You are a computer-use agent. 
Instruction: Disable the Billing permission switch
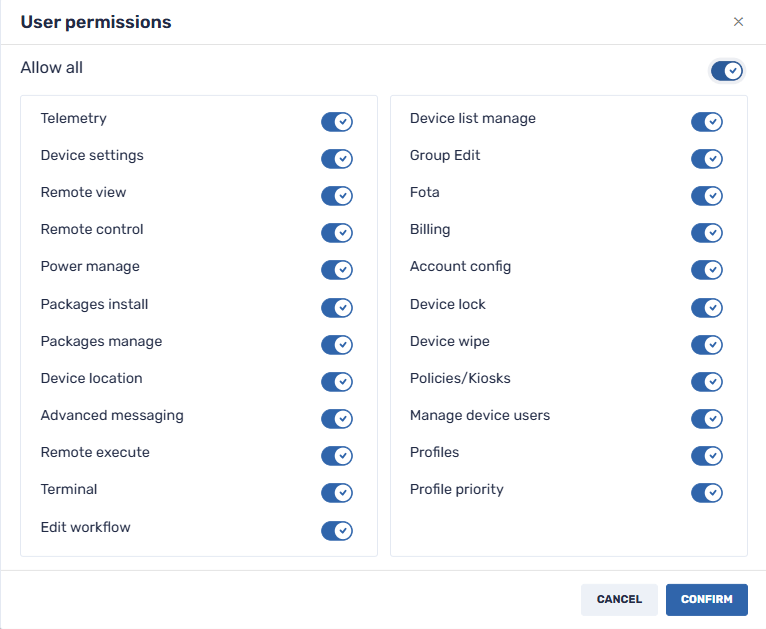click(707, 233)
